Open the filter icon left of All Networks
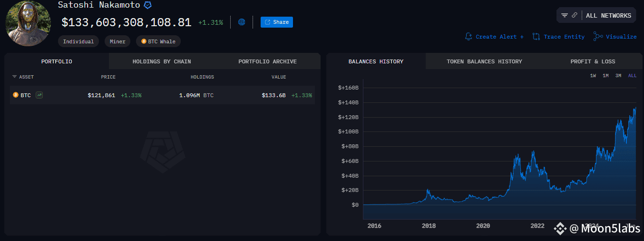644x241 pixels. 565,15
